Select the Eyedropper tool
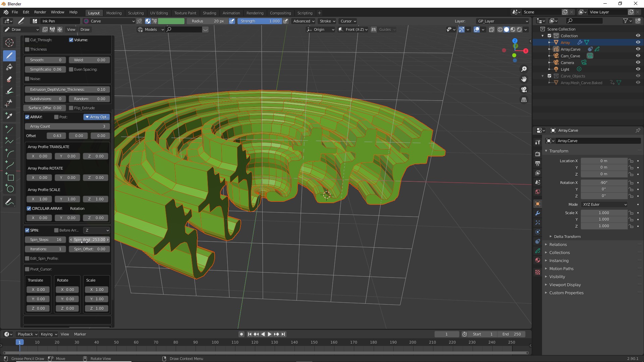Image resolution: width=644 pixels, height=362 pixels. click(9, 116)
